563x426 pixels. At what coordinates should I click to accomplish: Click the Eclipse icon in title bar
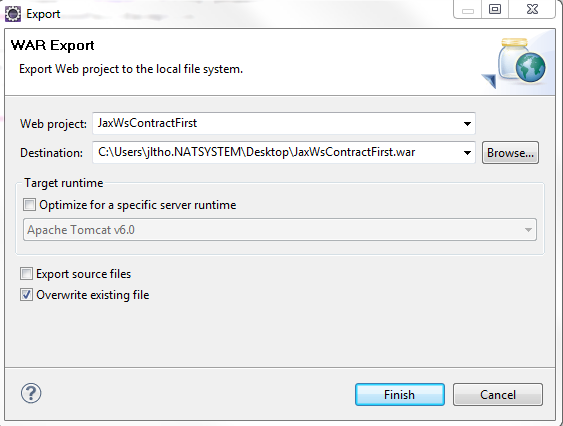click(x=13, y=14)
